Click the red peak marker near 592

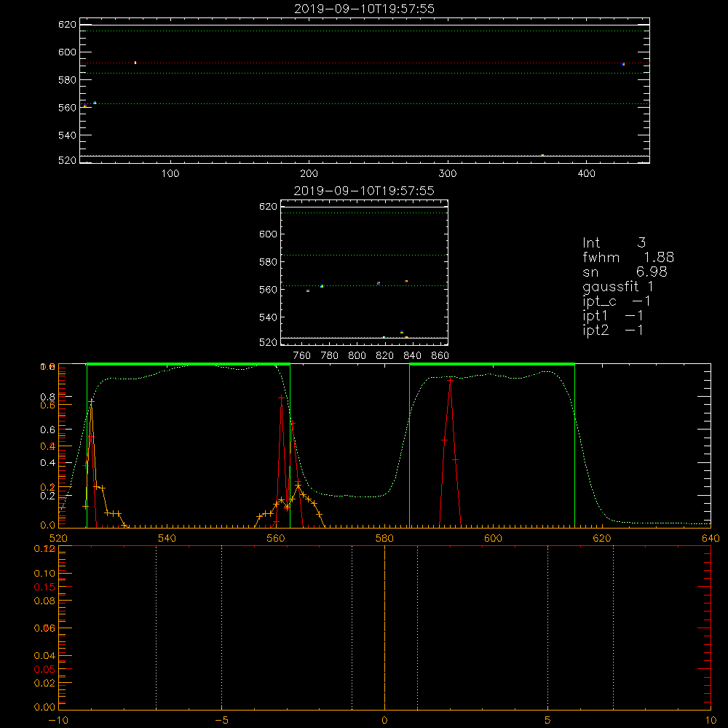pyautogui.click(x=451, y=380)
